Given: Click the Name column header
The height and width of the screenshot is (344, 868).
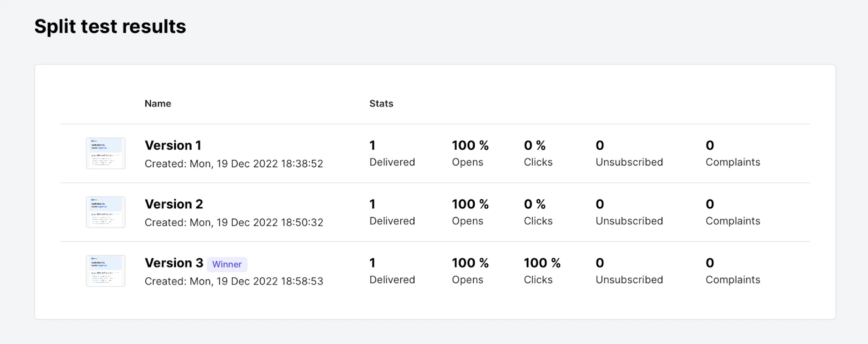Looking at the screenshot, I should pyautogui.click(x=158, y=104).
